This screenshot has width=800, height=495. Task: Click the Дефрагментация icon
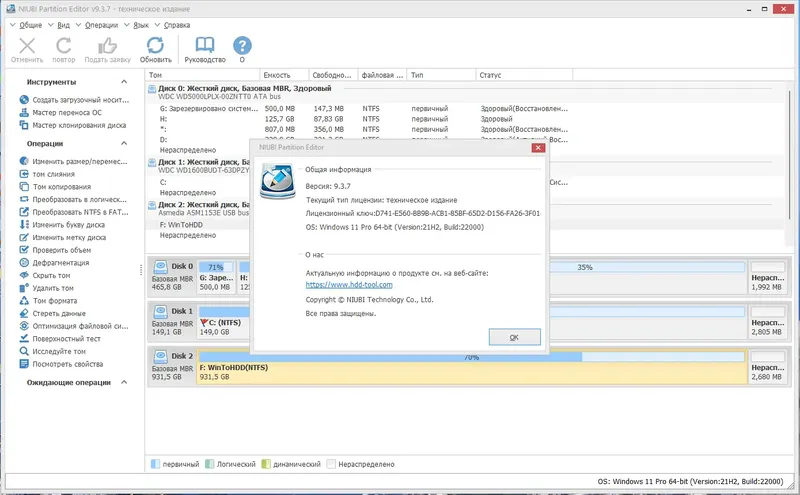point(24,262)
